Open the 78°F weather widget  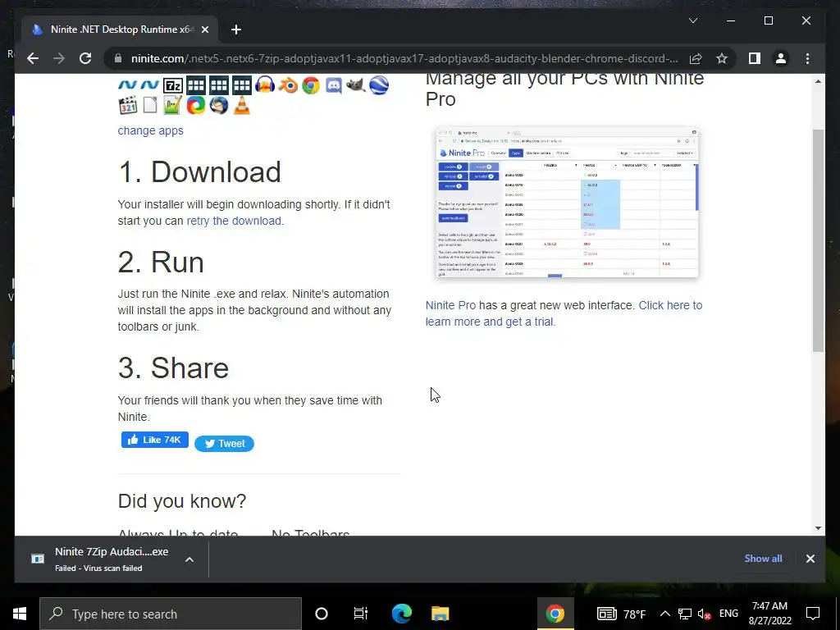pyautogui.click(x=622, y=614)
